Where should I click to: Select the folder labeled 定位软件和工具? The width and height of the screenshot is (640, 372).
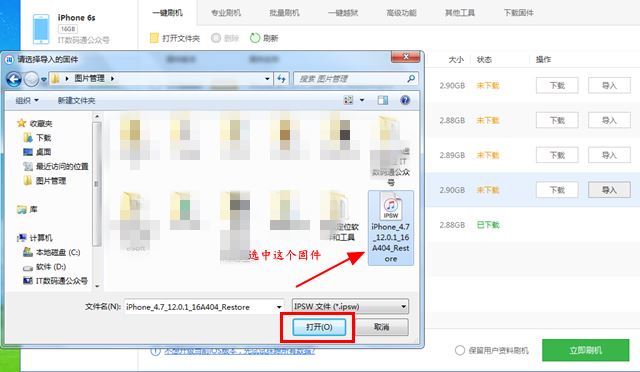pyautogui.click(x=340, y=216)
